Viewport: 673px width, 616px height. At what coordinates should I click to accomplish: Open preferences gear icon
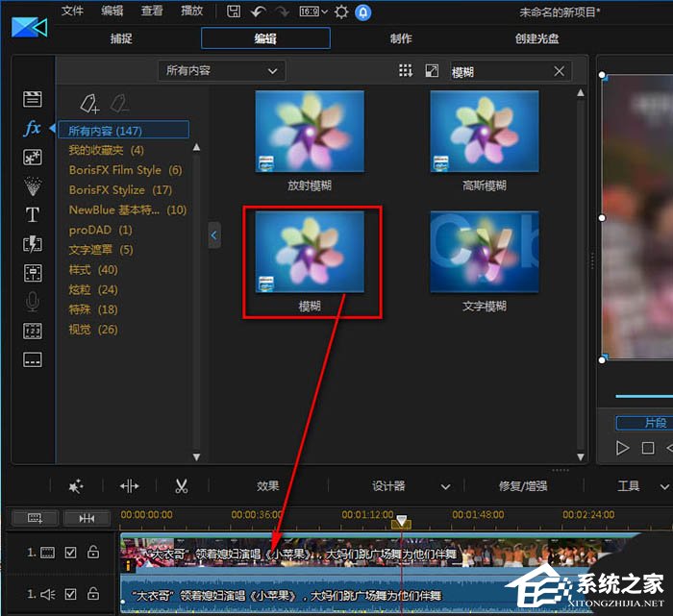340,12
